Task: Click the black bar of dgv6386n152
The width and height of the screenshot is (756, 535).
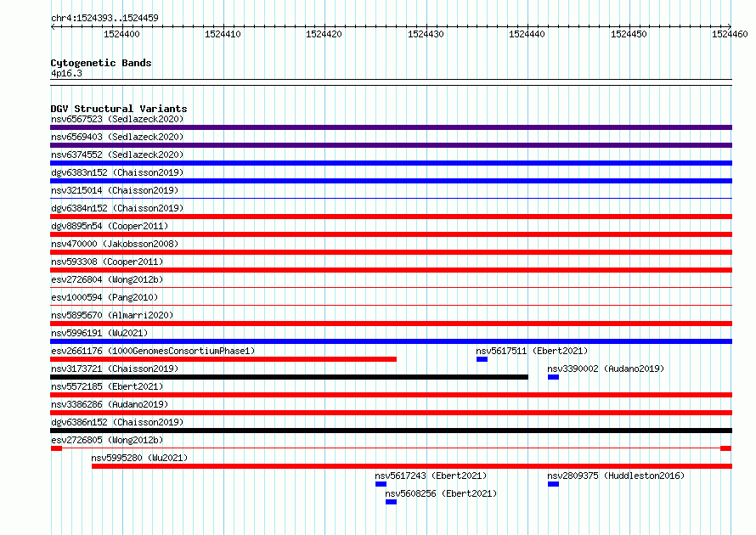Action: point(391,431)
